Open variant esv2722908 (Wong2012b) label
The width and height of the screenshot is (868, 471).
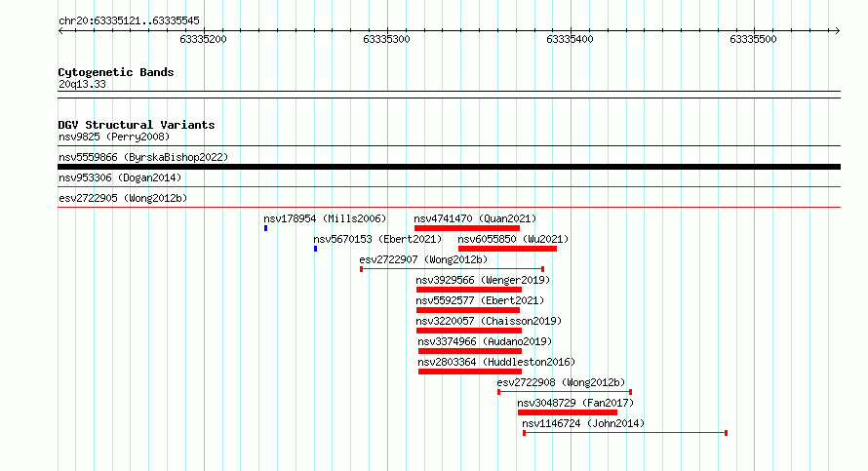tap(561, 382)
